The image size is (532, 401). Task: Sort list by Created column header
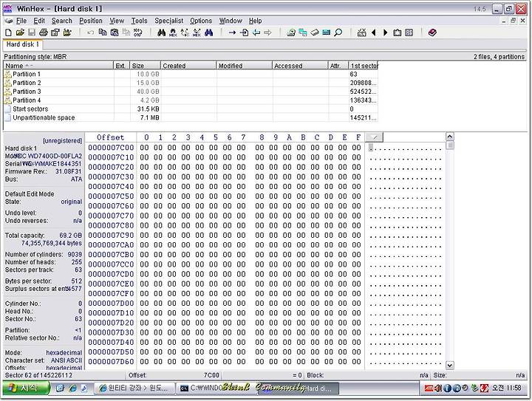click(x=188, y=66)
